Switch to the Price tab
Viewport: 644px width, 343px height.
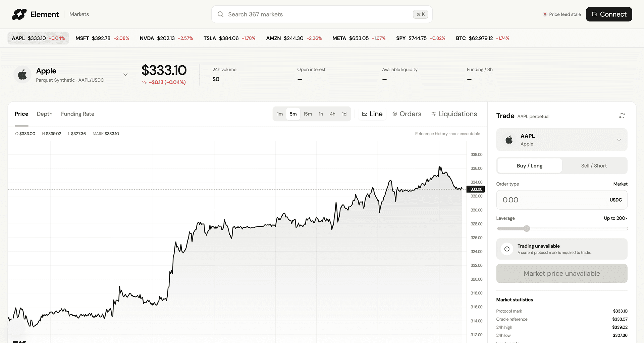click(x=21, y=114)
